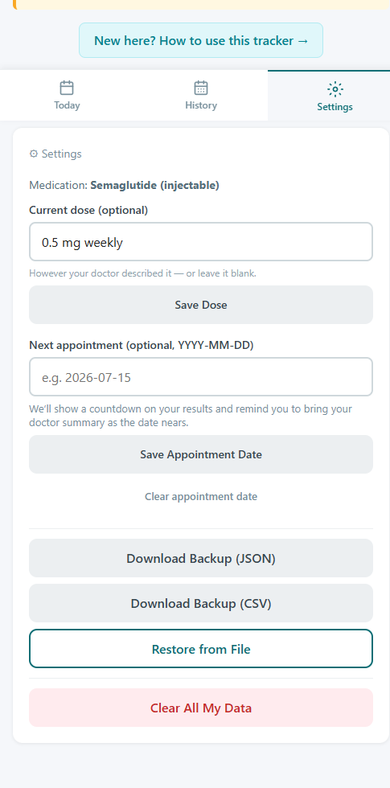Click Save Appointment Date button
This screenshot has width=390, height=788.
201,454
